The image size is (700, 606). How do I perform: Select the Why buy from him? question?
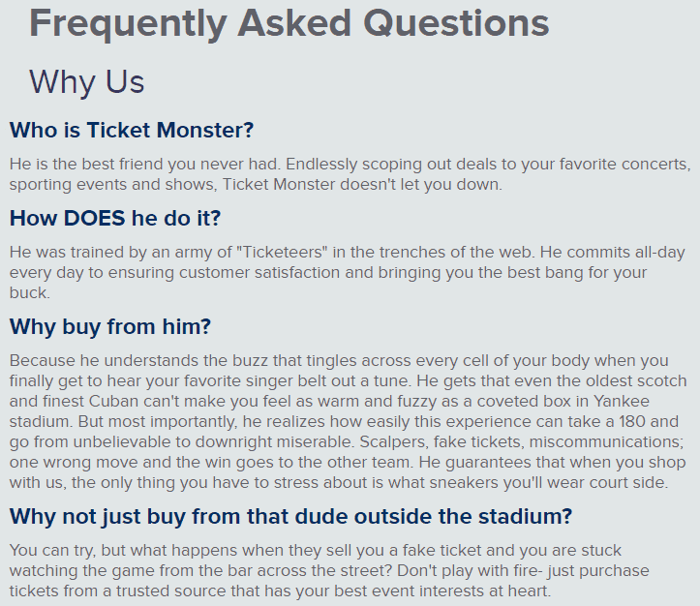click(109, 327)
